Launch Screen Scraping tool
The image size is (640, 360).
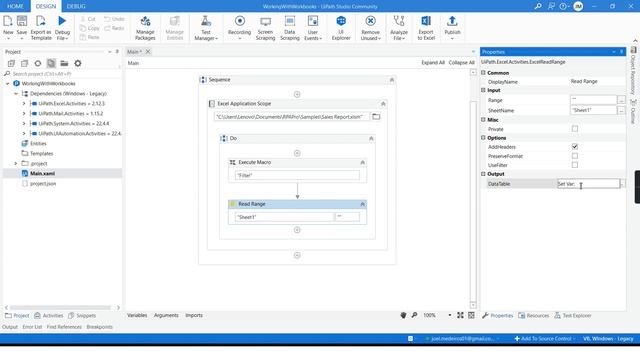click(265, 21)
